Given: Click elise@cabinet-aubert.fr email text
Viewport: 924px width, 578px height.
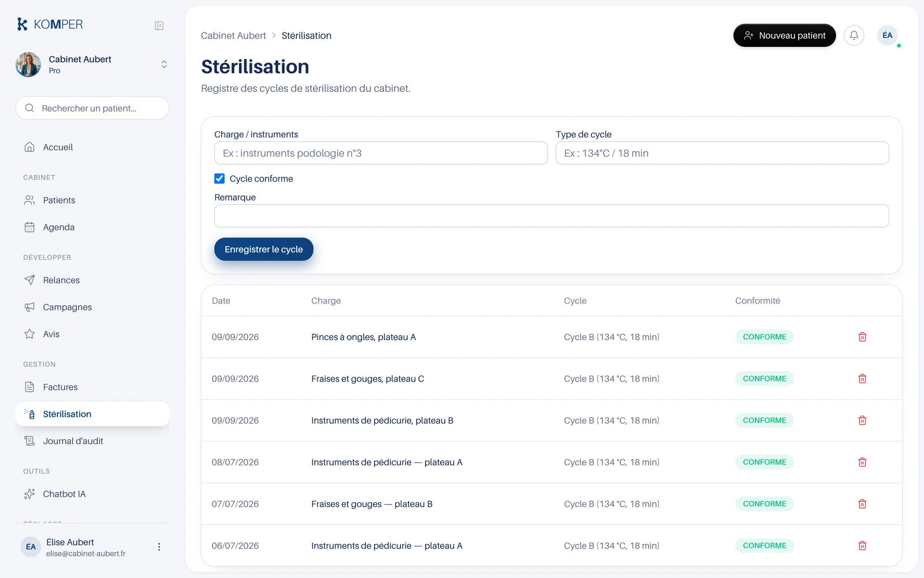Looking at the screenshot, I should click(x=86, y=553).
